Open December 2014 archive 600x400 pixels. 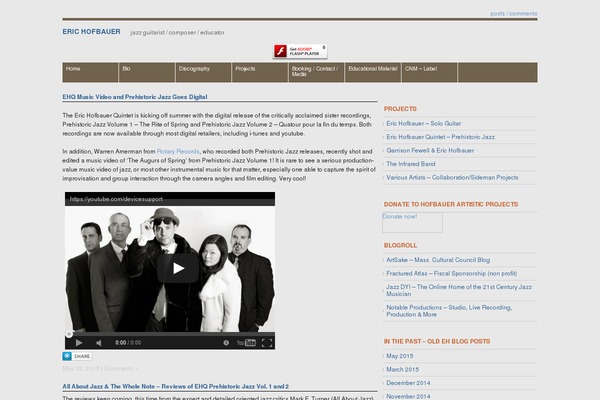pos(408,383)
